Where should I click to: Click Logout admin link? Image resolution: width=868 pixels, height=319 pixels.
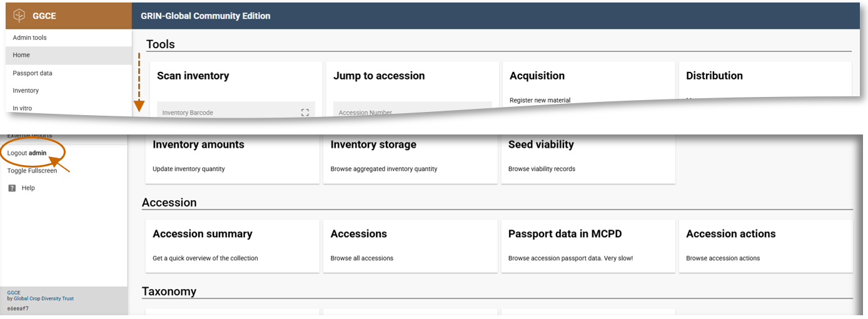pyautogui.click(x=27, y=153)
